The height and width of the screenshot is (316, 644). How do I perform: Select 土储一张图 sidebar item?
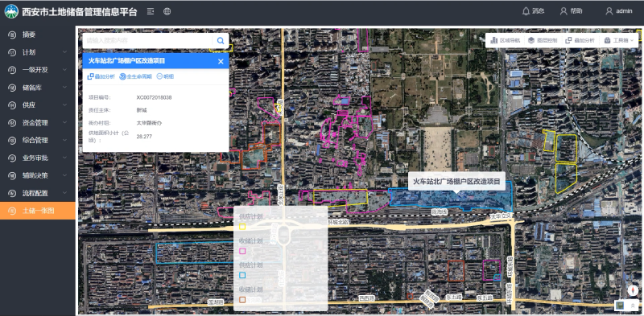[x=38, y=211]
